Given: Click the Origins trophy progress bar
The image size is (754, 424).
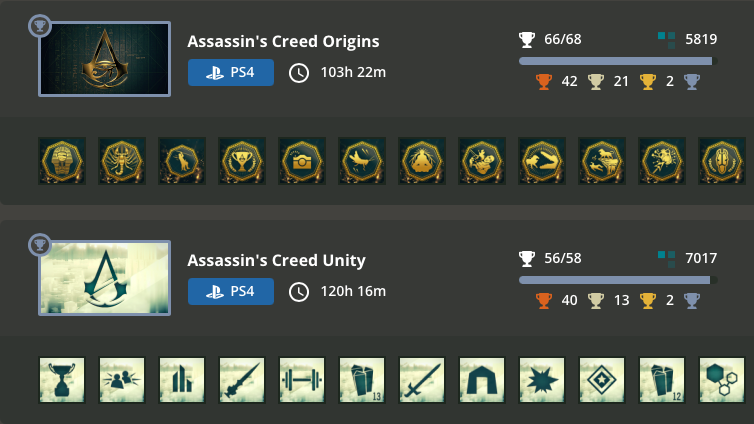Looking at the screenshot, I should (x=617, y=61).
